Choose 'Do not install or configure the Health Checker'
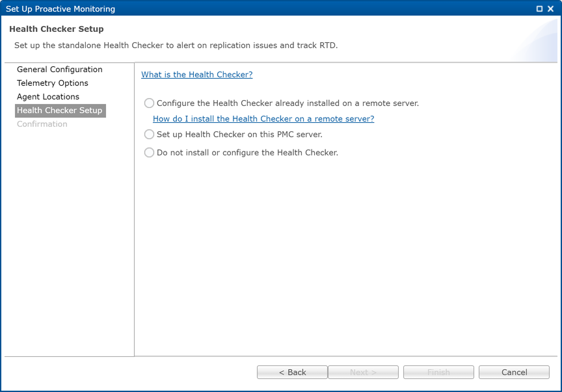The image size is (562, 392). tap(149, 153)
